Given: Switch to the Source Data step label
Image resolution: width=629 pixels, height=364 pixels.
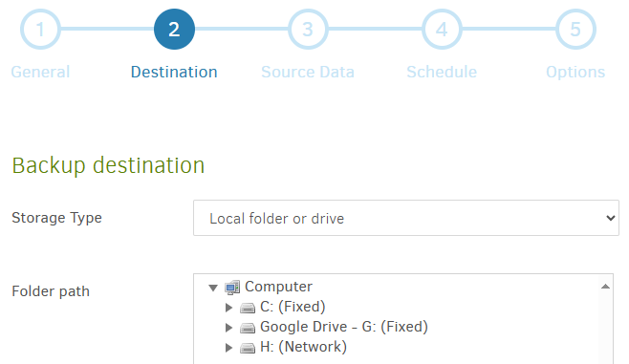Looking at the screenshot, I should [x=308, y=73].
